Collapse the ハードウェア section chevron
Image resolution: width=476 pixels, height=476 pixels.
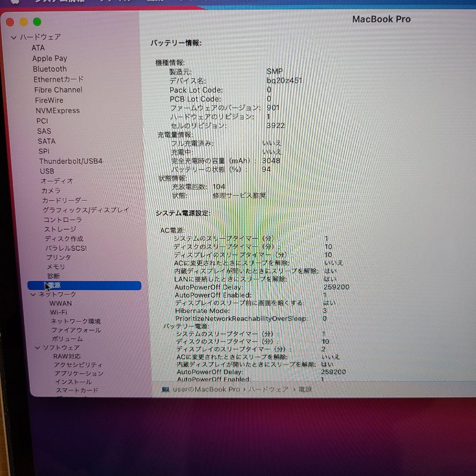(14, 37)
